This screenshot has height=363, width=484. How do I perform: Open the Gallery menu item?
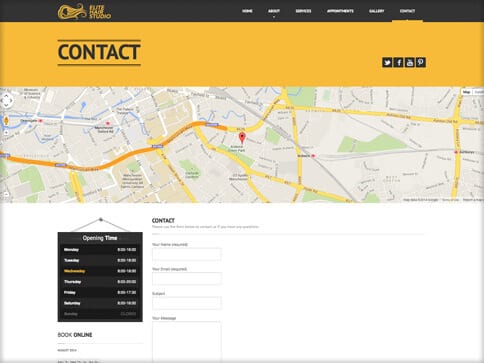tap(377, 11)
